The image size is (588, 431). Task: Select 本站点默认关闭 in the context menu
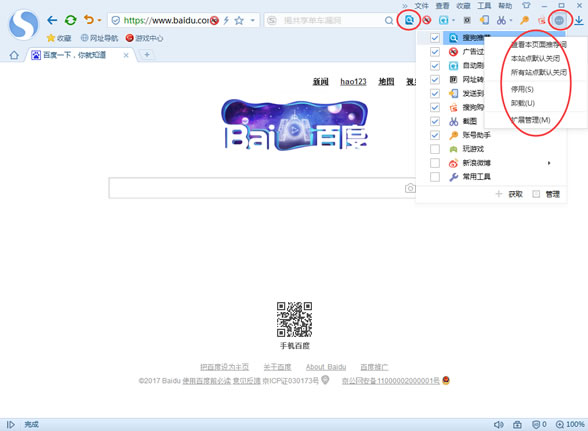[535, 59]
